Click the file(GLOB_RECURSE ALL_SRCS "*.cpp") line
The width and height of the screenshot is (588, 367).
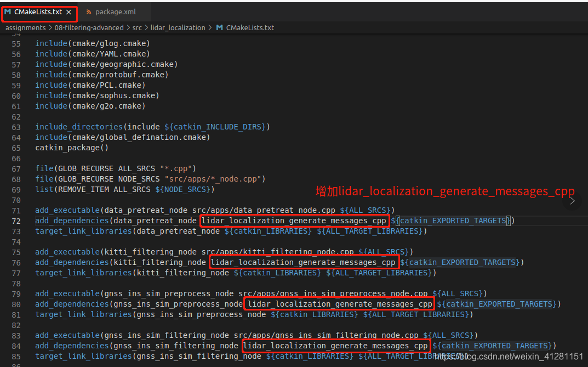[x=116, y=168]
